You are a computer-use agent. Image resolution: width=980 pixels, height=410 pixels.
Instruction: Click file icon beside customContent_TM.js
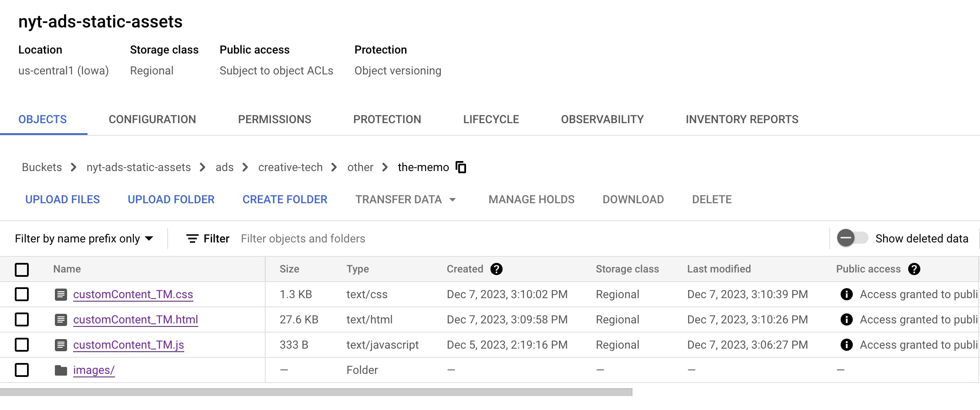61,345
